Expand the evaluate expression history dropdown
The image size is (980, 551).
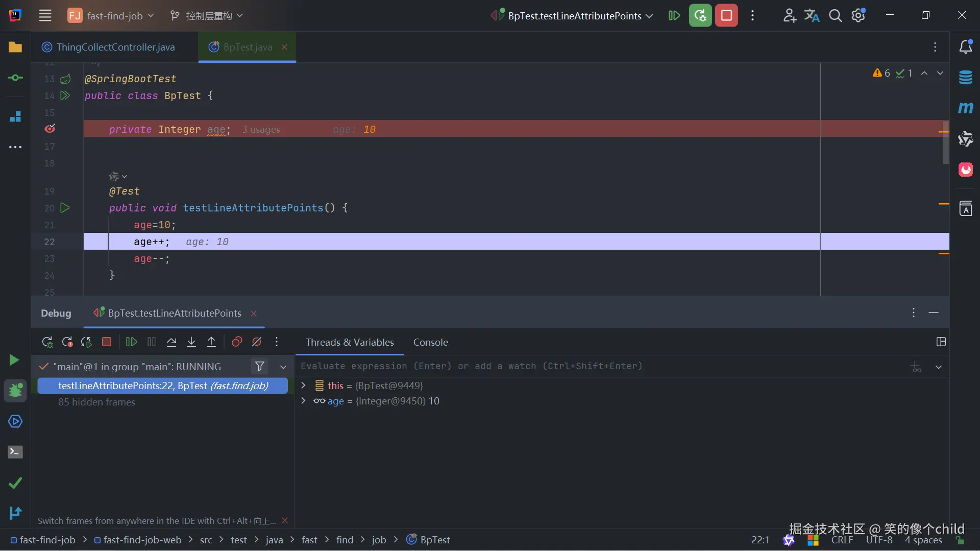(x=939, y=367)
